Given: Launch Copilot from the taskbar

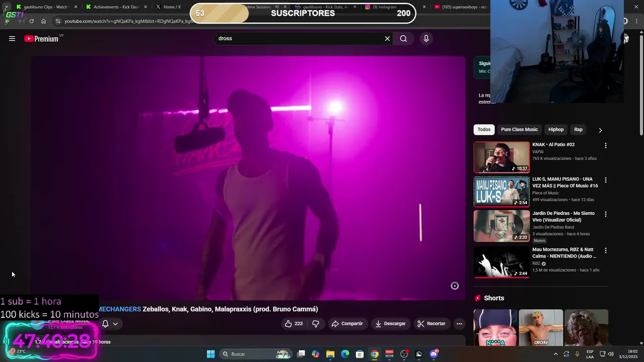Looking at the screenshot, I should pyautogui.click(x=315, y=354).
